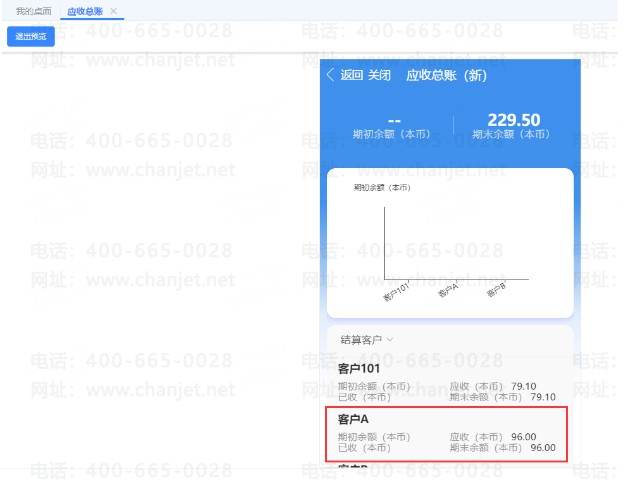Open the 客户101 record row
The image size is (626, 490).
tap(446, 382)
